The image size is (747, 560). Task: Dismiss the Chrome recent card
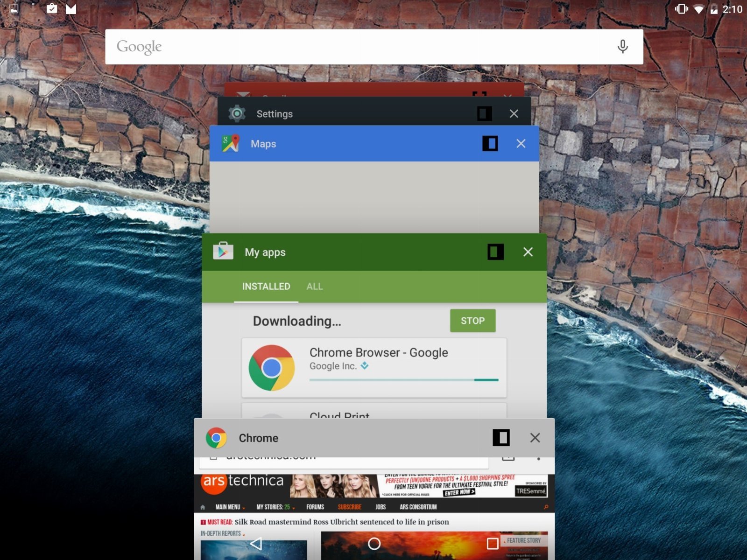535,438
